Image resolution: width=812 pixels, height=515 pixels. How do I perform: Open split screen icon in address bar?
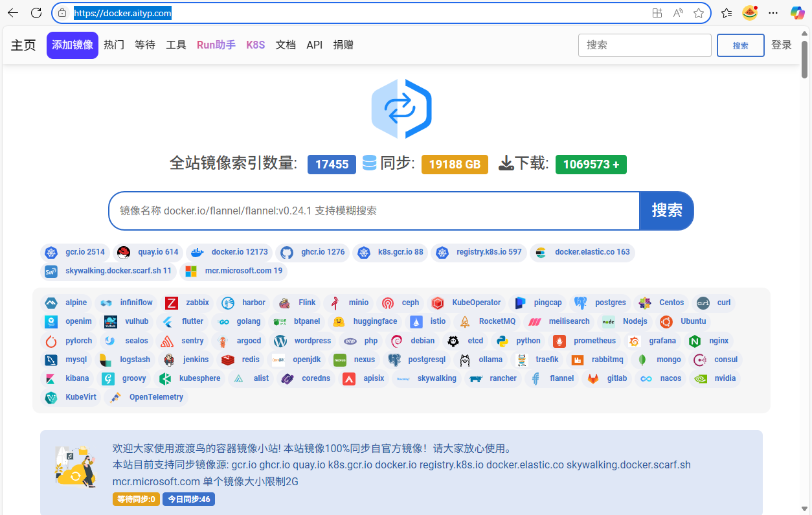click(657, 13)
